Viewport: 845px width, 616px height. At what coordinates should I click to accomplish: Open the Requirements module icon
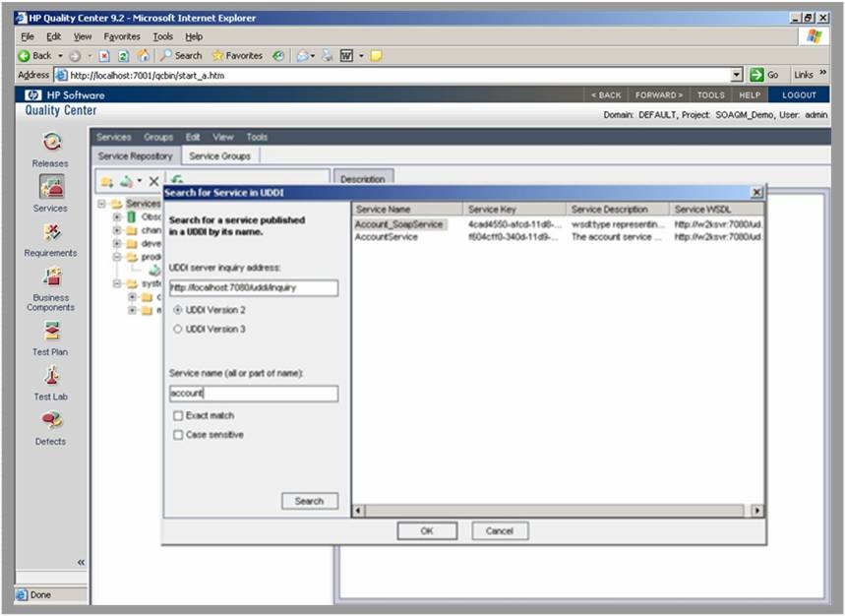tap(51, 232)
